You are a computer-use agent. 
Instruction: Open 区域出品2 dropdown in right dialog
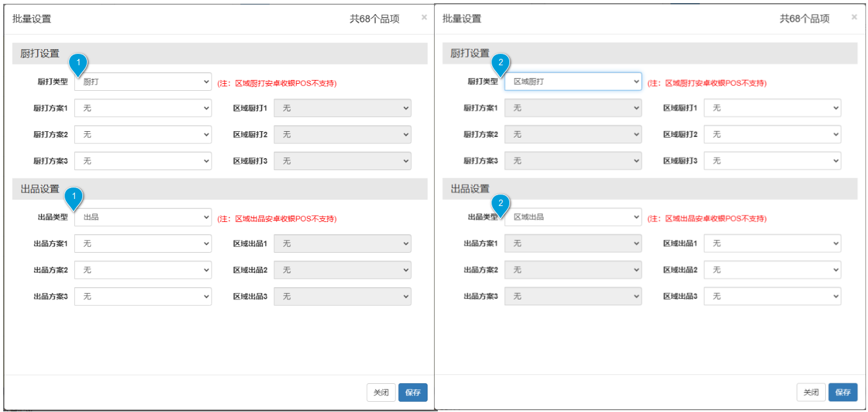(x=773, y=270)
